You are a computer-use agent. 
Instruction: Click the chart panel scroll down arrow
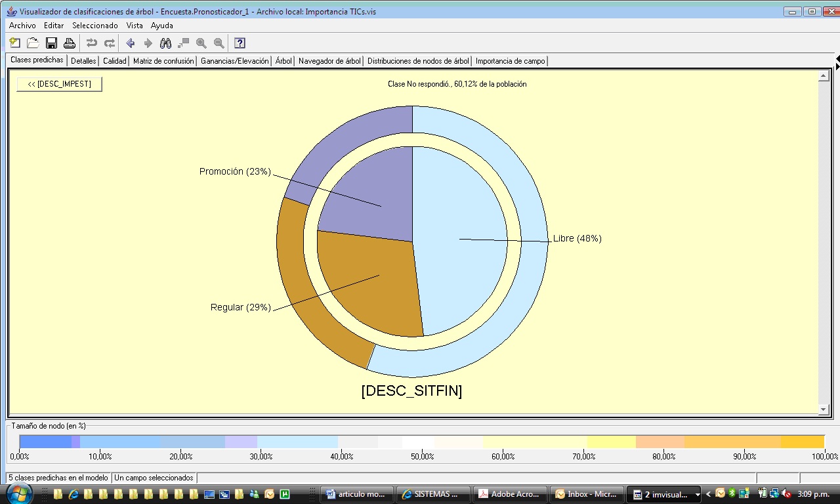(824, 409)
